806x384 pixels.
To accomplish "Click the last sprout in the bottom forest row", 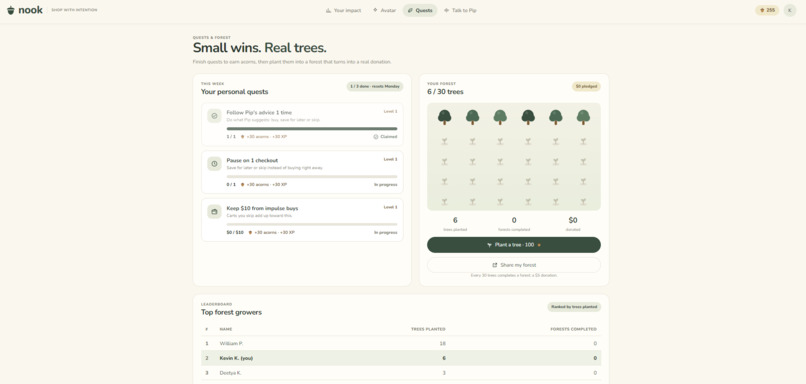I will (x=583, y=202).
